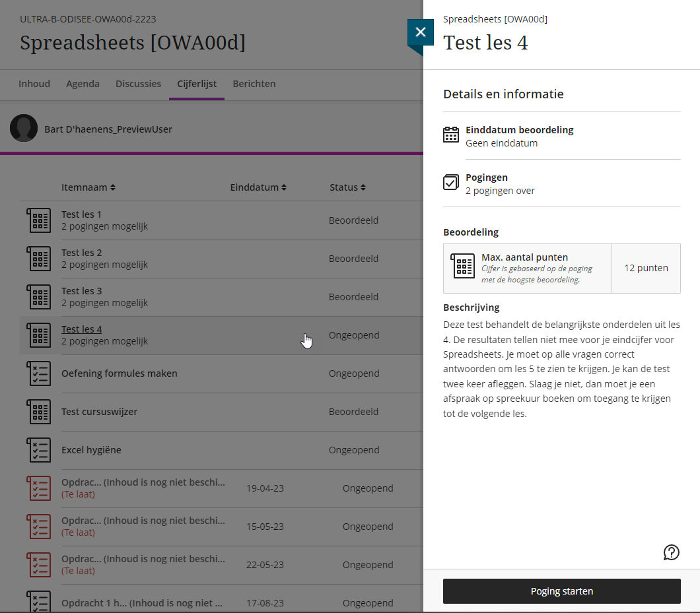Open Test cursuswijzer item
This screenshot has height=613, width=700.
tap(99, 412)
